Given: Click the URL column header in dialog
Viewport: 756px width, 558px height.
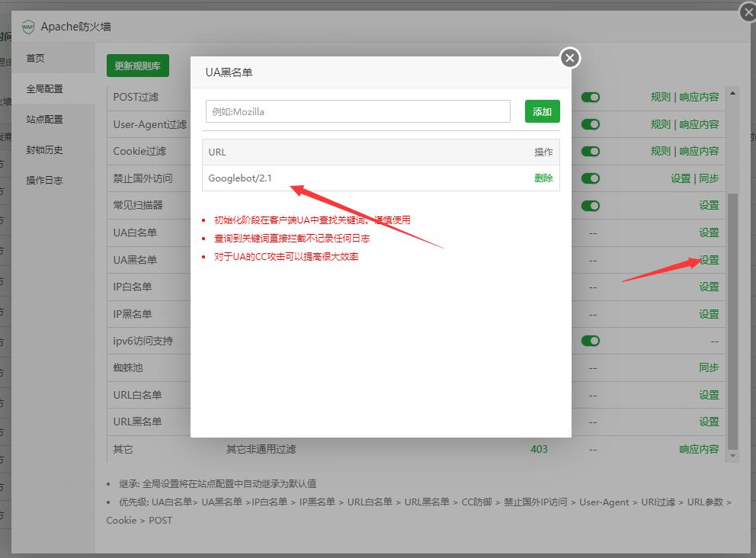Looking at the screenshot, I should click(217, 152).
